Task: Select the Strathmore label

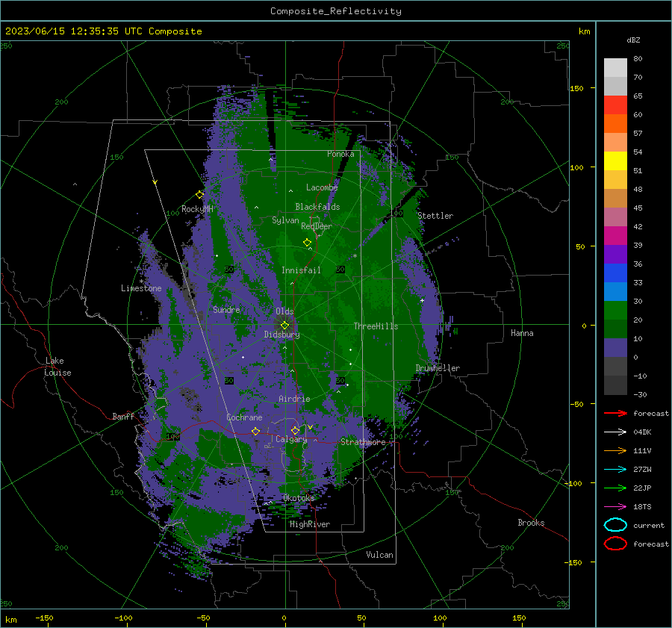Action: point(363,442)
